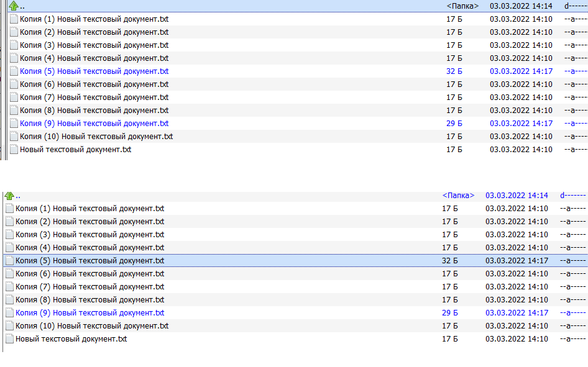Click the <Папка> label in top list
Image resolution: width=588 pixels, height=367 pixels.
pyautogui.click(x=462, y=6)
